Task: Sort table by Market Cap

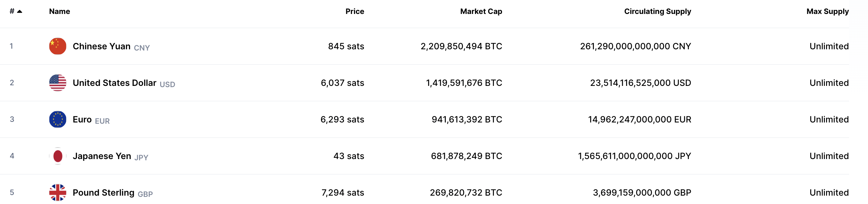Action: pyautogui.click(x=481, y=11)
